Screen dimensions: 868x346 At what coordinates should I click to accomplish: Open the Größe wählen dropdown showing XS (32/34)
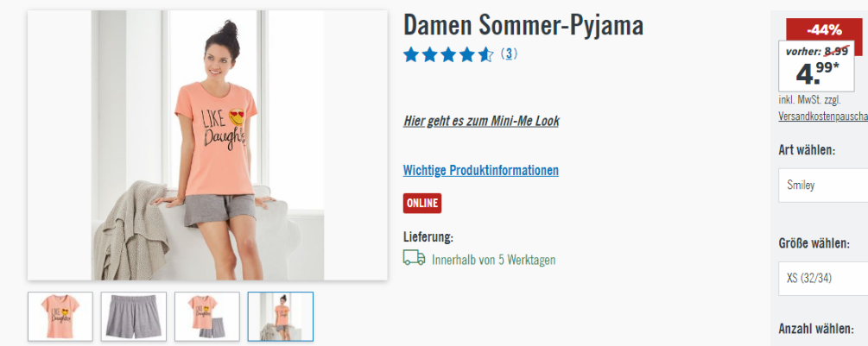[x=823, y=279]
